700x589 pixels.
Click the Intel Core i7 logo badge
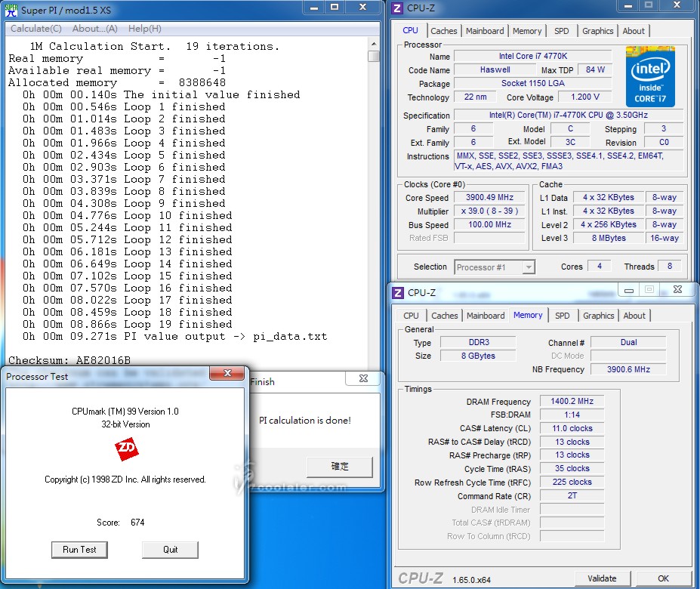point(650,76)
